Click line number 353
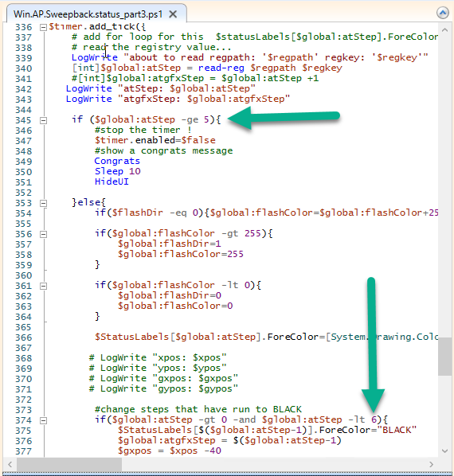This screenshot has height=476, width=454. 23,203
